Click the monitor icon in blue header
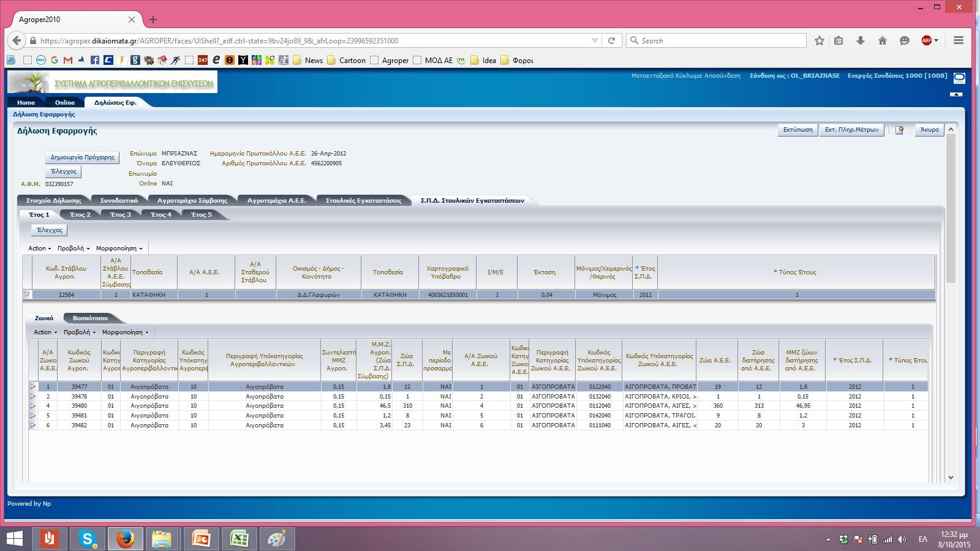This screenshot has width=980, height=551. point(959,78)
